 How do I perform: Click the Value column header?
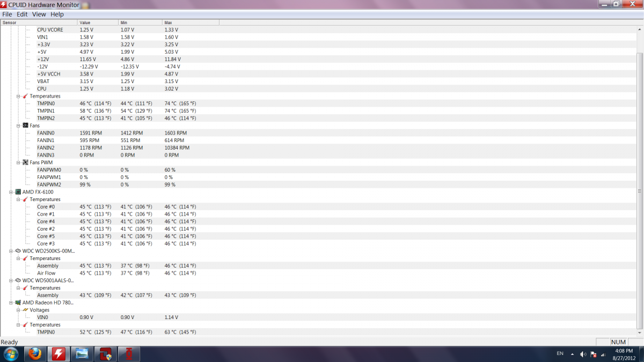98,23
